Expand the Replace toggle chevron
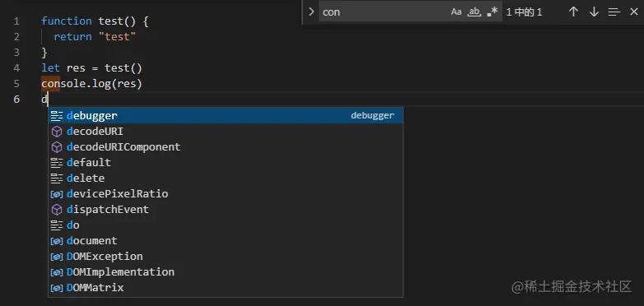The image size is (644, 306). (x=311, y=12)
